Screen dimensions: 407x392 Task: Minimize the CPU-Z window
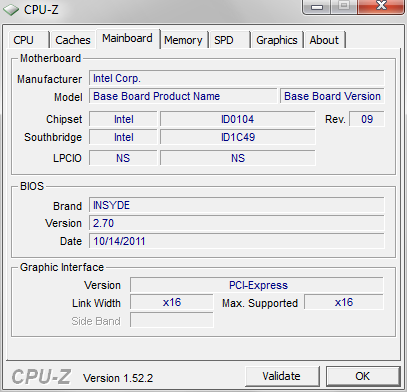pyautogui.click(x=317, y=7)
